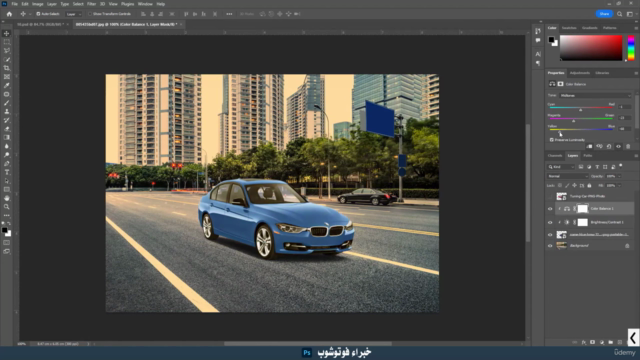Click the Magenta-Green slider handle
640x360 pixels.
[x=573, y=121]
